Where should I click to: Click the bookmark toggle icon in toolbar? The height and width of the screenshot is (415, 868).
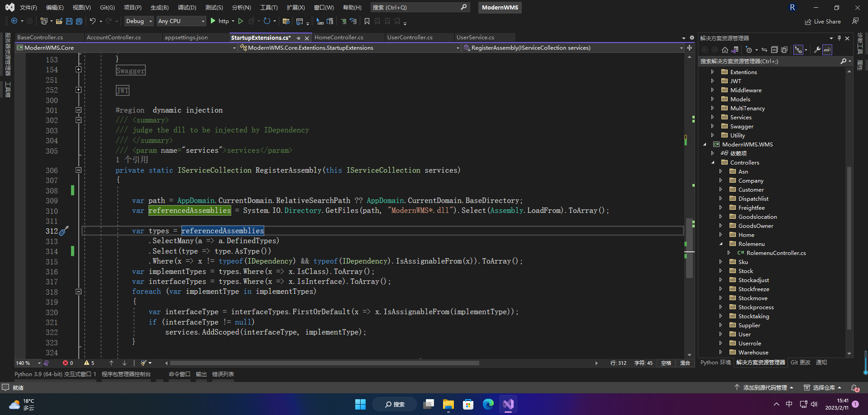367,21
